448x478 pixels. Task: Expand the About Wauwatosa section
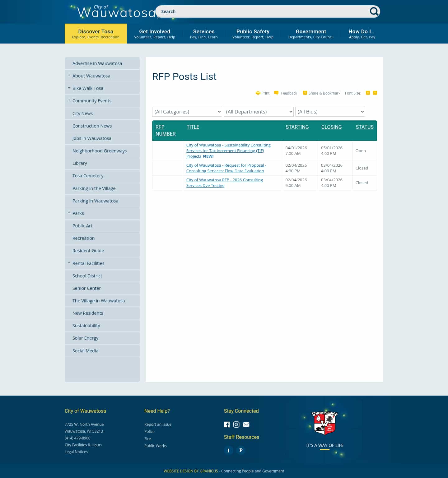69,75
